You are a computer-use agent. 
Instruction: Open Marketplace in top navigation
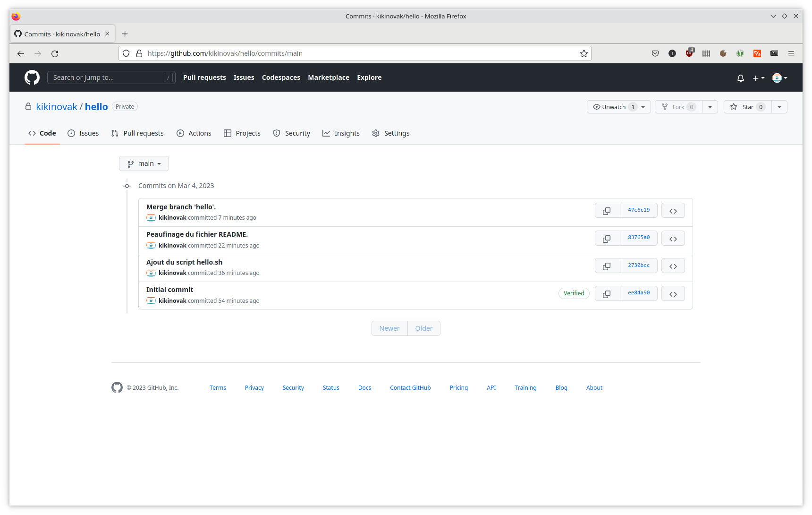click(329, 77)
